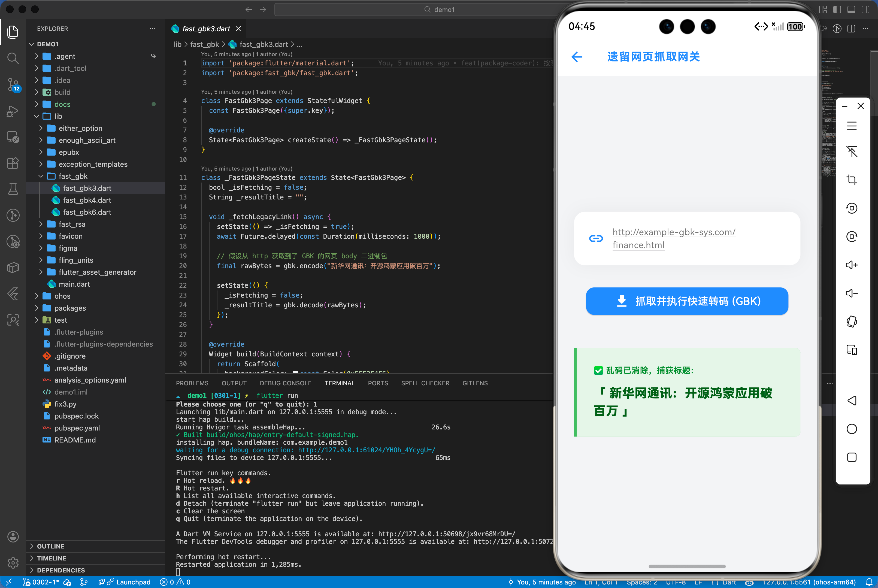
Task: Toggle the secondary side bar layout icon
Action: tap(866, 10)
